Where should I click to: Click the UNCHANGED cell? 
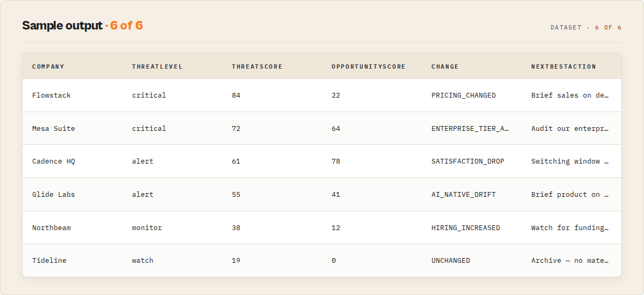(451, 261)
